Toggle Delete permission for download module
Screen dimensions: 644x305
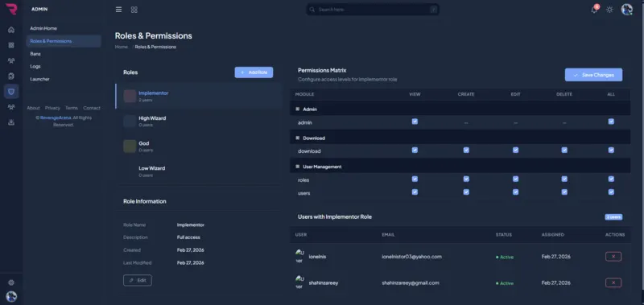click(x=564, y=150)
